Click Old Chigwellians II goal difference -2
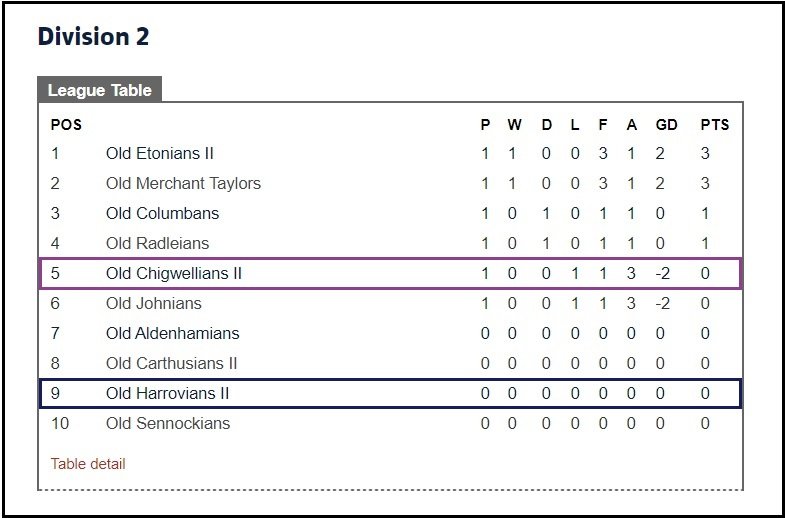 coord(662,273)
